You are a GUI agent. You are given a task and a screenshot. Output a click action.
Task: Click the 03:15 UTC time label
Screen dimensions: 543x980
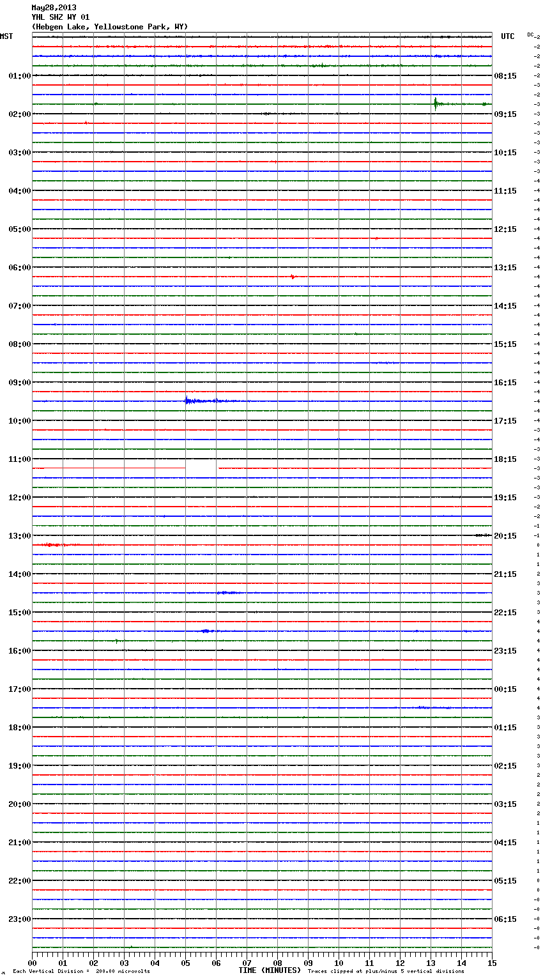(505, 804)
